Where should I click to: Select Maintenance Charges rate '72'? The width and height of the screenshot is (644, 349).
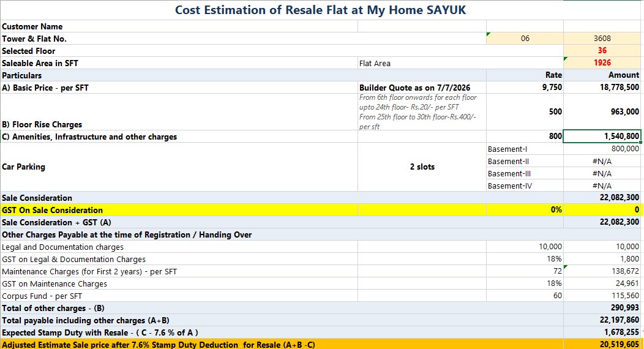(x=525, y=271)
